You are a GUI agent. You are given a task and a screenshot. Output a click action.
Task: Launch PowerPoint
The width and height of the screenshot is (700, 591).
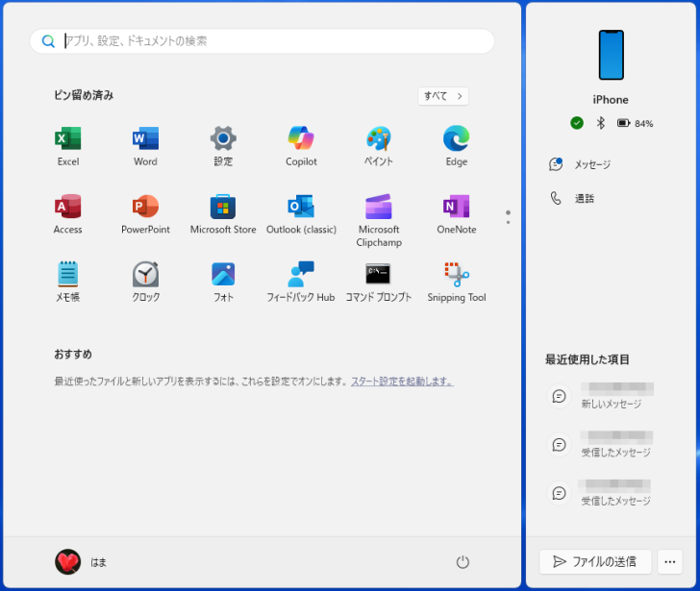coord(145,214)
